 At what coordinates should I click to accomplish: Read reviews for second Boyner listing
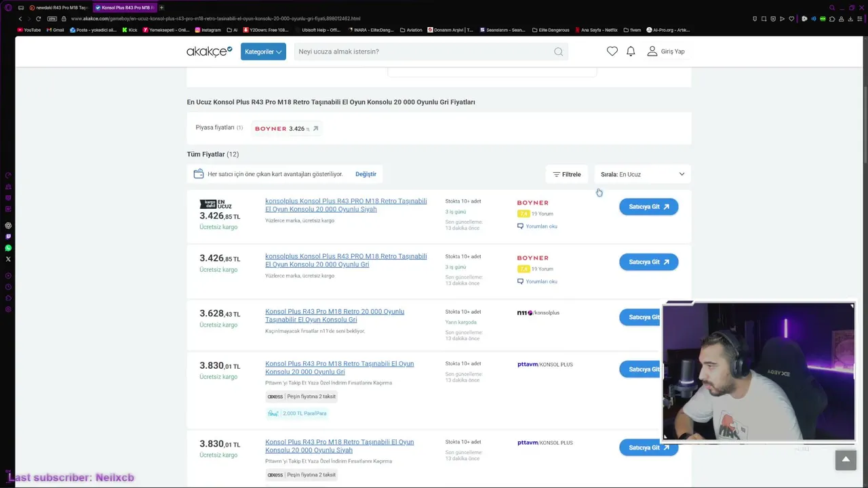point(537,281)
